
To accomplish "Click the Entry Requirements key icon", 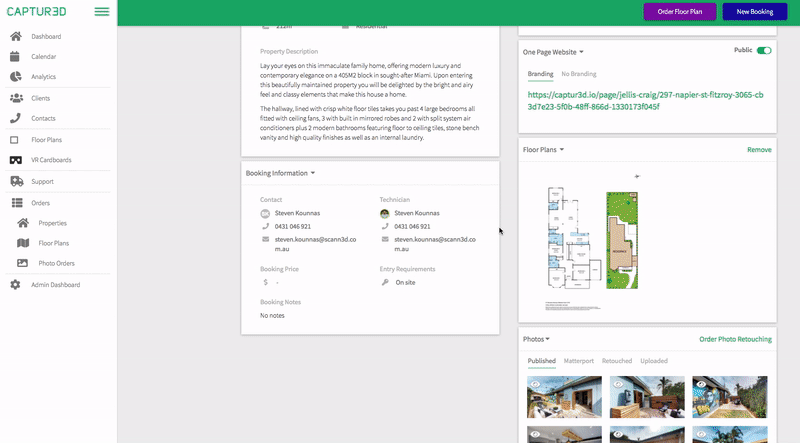I will point(385,282).
